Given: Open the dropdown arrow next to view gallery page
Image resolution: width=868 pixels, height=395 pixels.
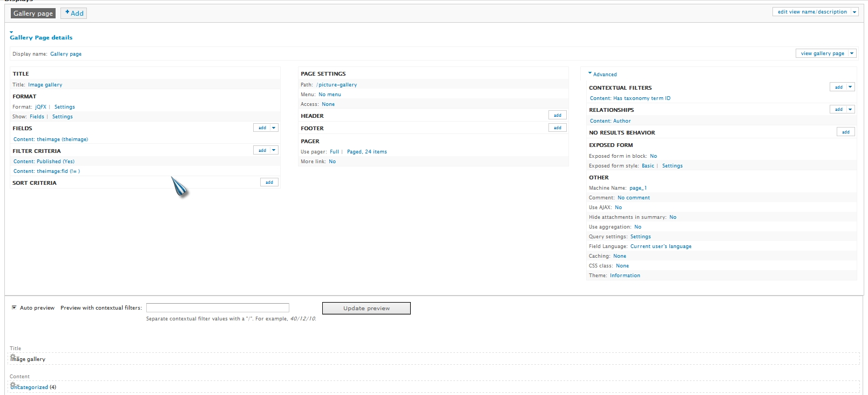Looking at the screenshot, I should pyautogui.click(x=852, y=53).
